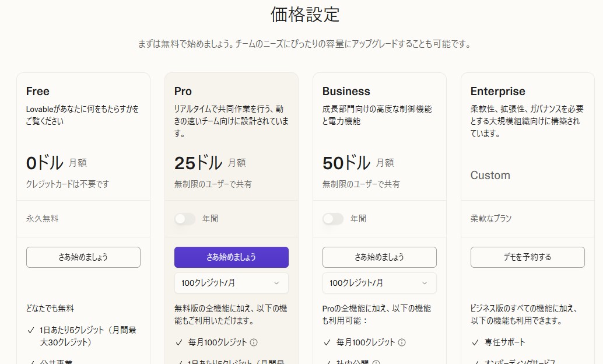Image resolution: width=603 pixels, height=364 pixels.
Task: Click the purple Pro さあ始めましょう button
Action: point(231,257)
